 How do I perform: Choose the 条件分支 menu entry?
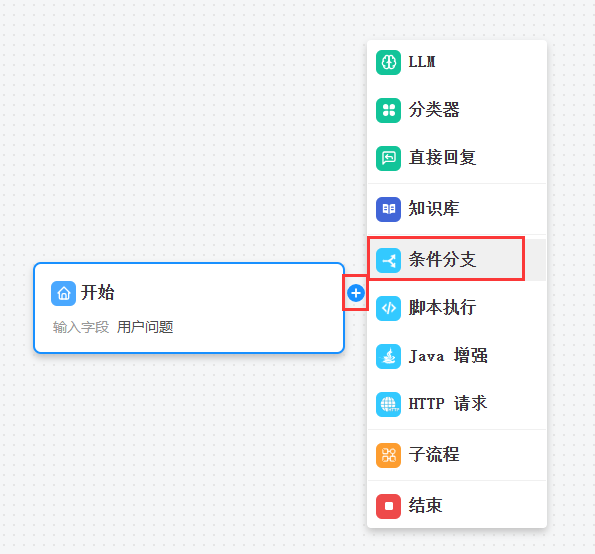click(457, 260)
